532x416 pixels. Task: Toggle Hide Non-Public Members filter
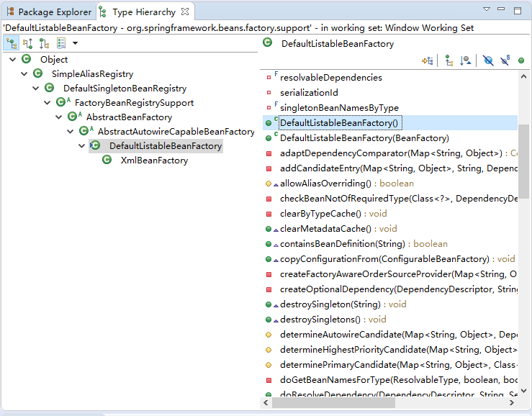(521, 60)
